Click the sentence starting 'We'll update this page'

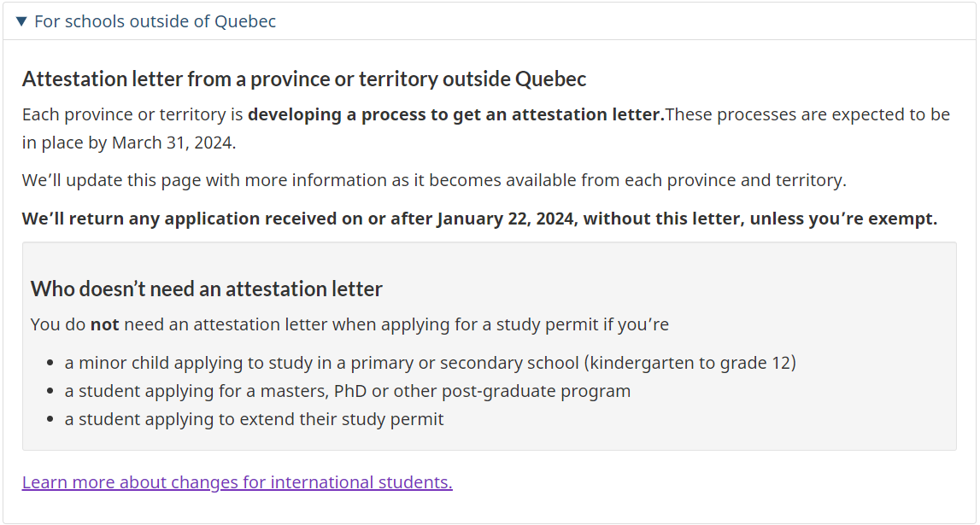[434, 180]
